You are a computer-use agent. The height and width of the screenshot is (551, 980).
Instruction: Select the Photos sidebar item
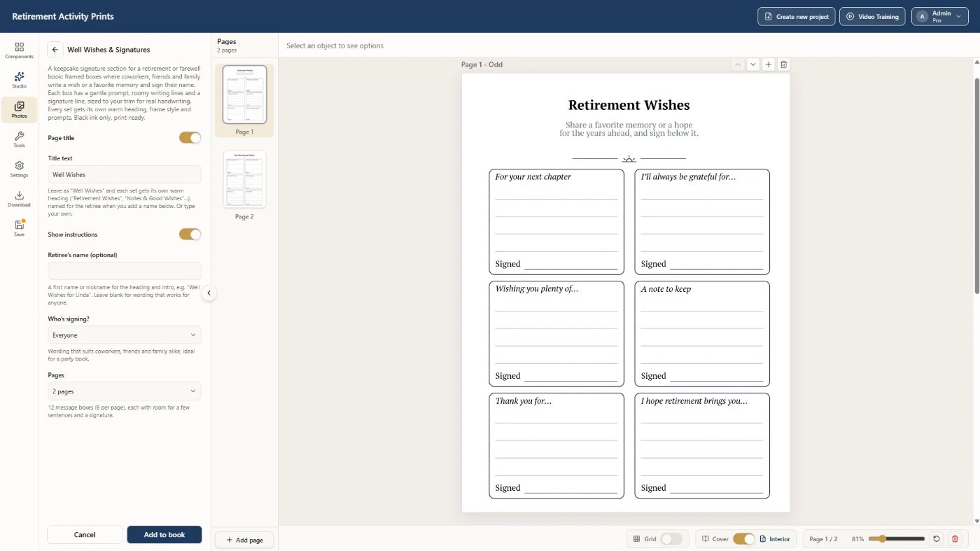pos(19,109)
